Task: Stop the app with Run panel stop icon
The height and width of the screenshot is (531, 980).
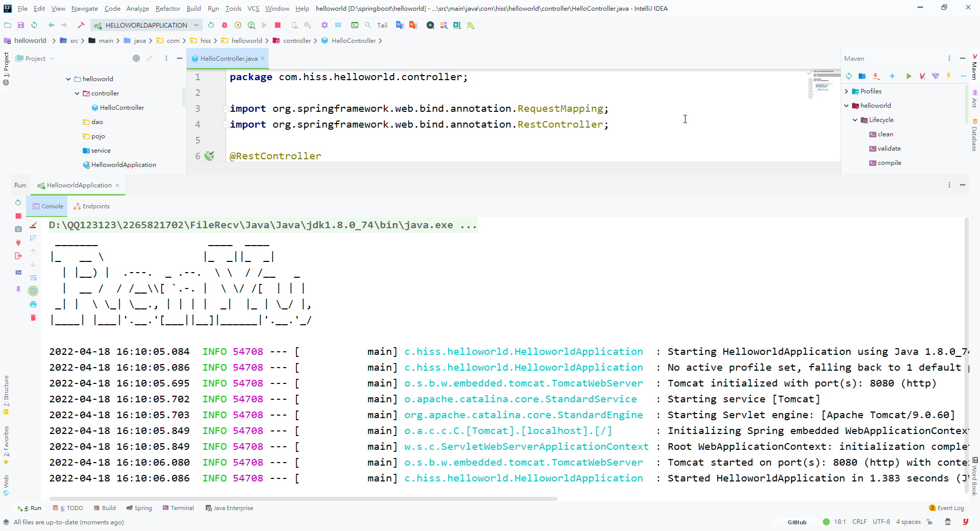Action: (x=18, y=216)
